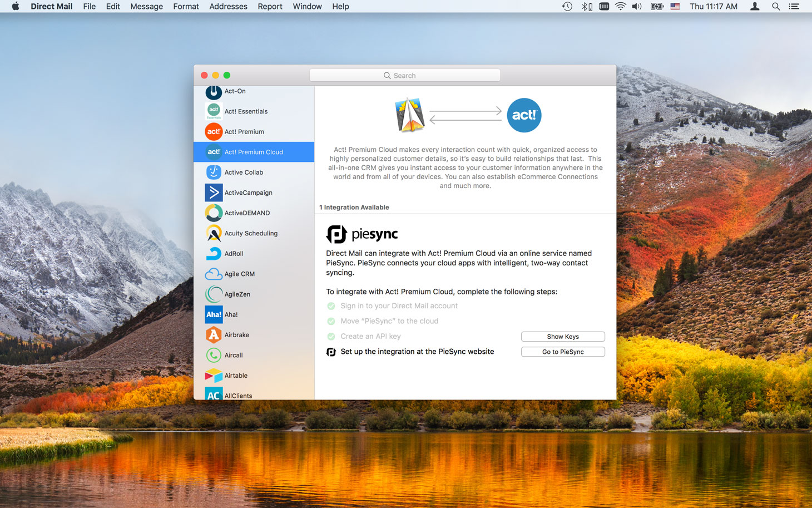Click "Sign in to your Direct Mail account" step

click(399, 306)
